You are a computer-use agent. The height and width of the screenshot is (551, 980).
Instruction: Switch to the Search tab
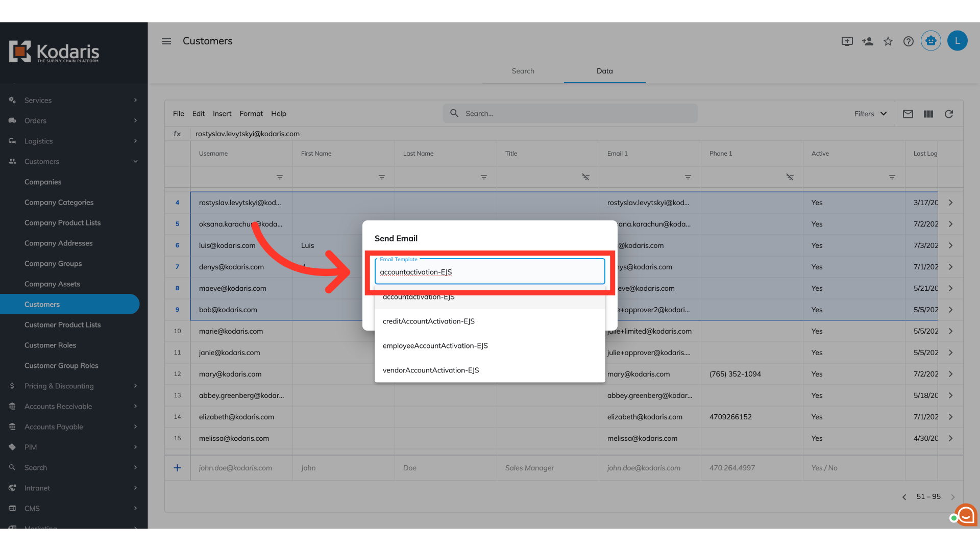tap(523, 71)
